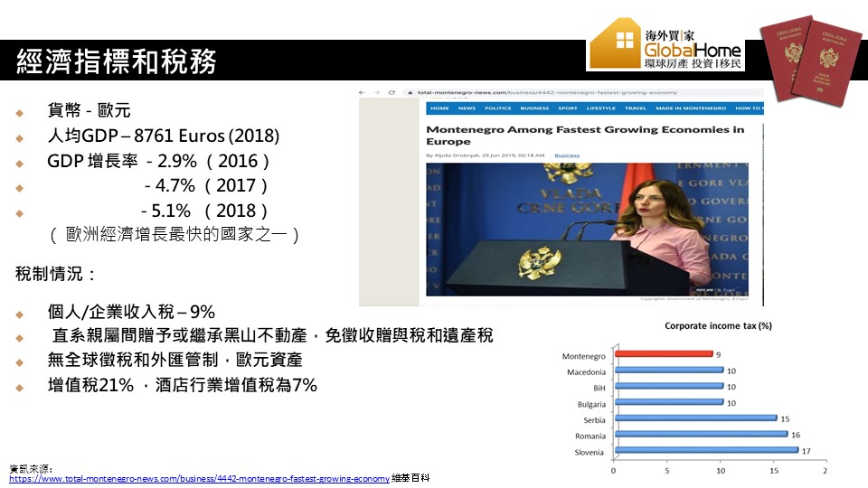Image resolution: width=868 pixels, height=488 pixels.
Task: Click the '人均GDP – 8761 Euros (2018)' line
Action: pos(164,136)
